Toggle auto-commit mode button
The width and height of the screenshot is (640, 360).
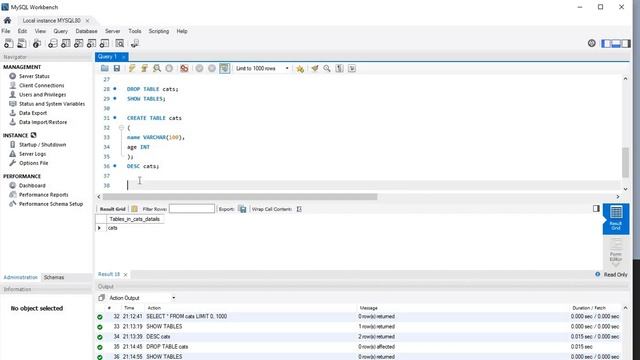224,69
